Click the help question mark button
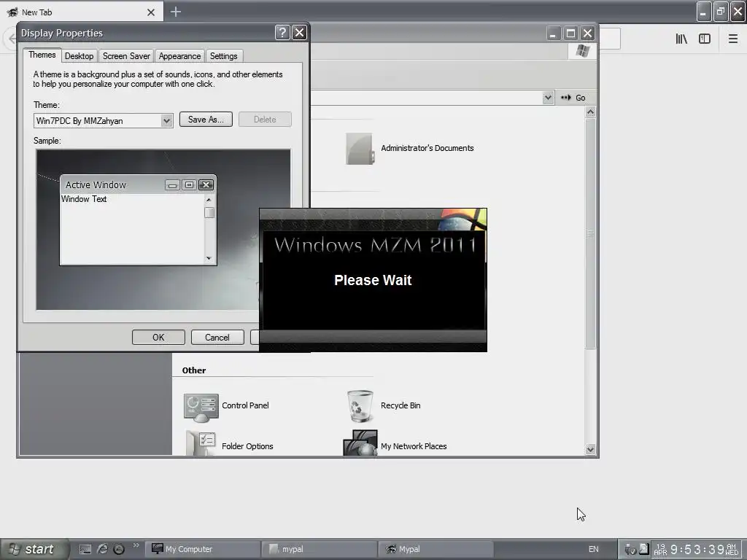Screen dimensions: 747x560 click(282, 32)
